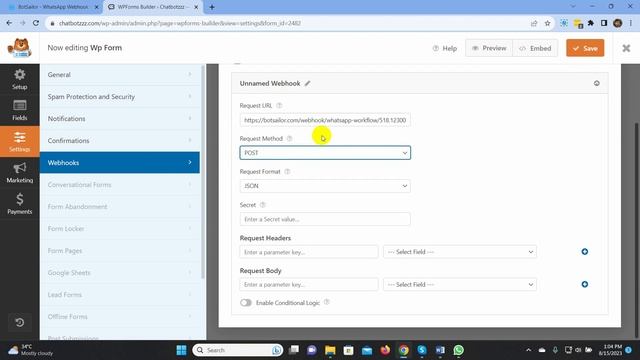Viewport: 640px width, 360px height.
Task: Add a new Request Headers row
Action: coord(584,252)
